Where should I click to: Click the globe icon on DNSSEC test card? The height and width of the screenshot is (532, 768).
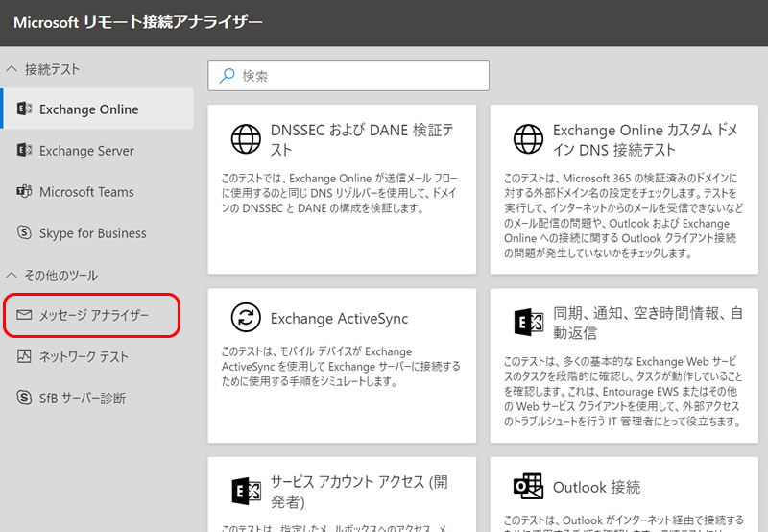click(x=246, y=140)
